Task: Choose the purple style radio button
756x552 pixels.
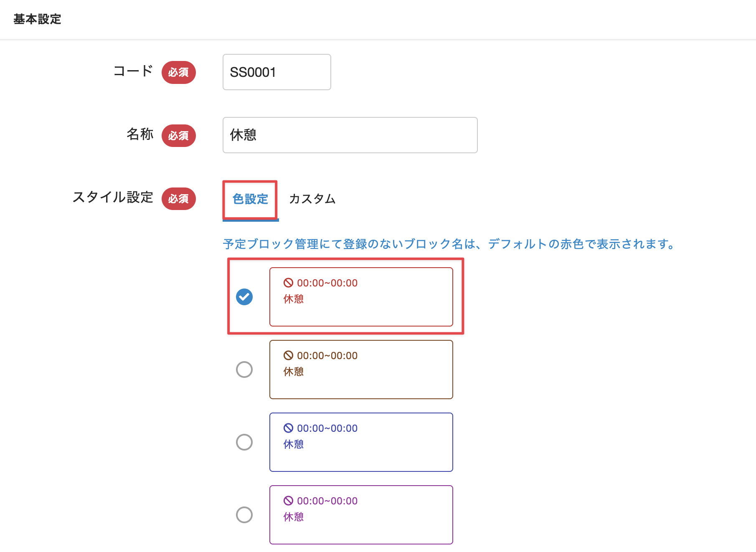Action: [x=244, y=515]
